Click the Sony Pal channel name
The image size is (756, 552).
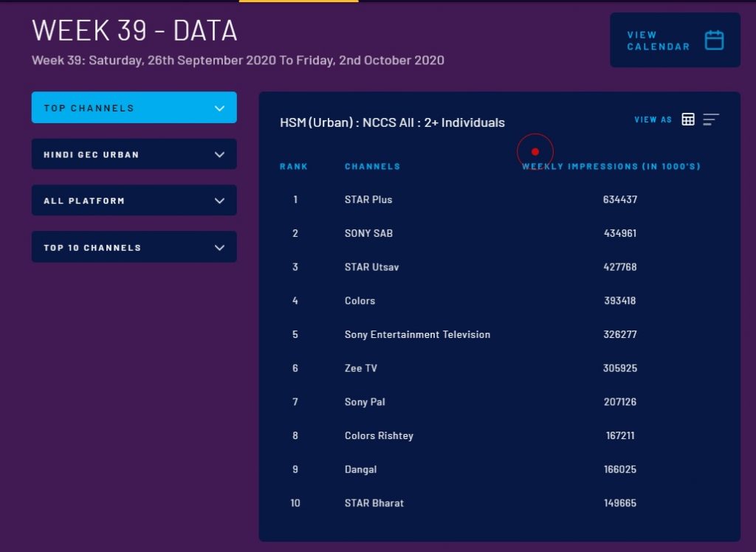click(x=365, y=402)
